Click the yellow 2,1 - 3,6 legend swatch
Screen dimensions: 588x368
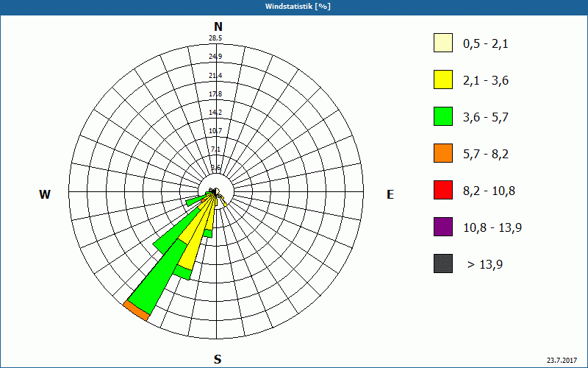(x=443, y=79)
